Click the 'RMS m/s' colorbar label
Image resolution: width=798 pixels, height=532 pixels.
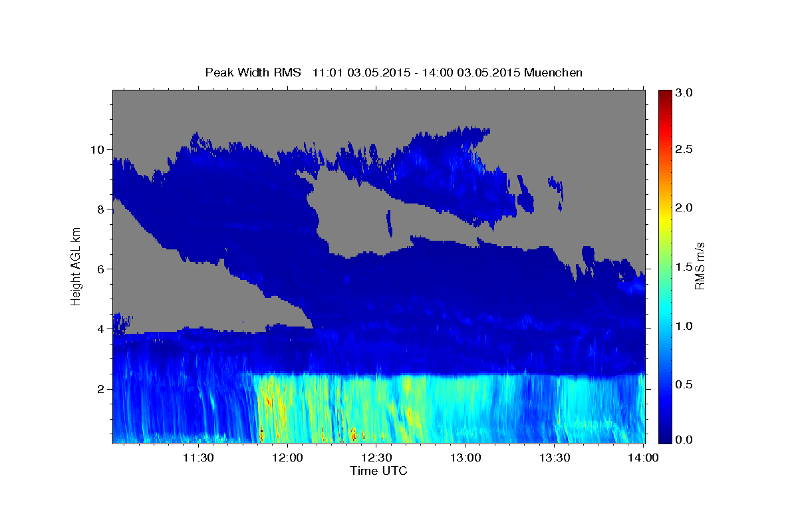click(699, 265)
